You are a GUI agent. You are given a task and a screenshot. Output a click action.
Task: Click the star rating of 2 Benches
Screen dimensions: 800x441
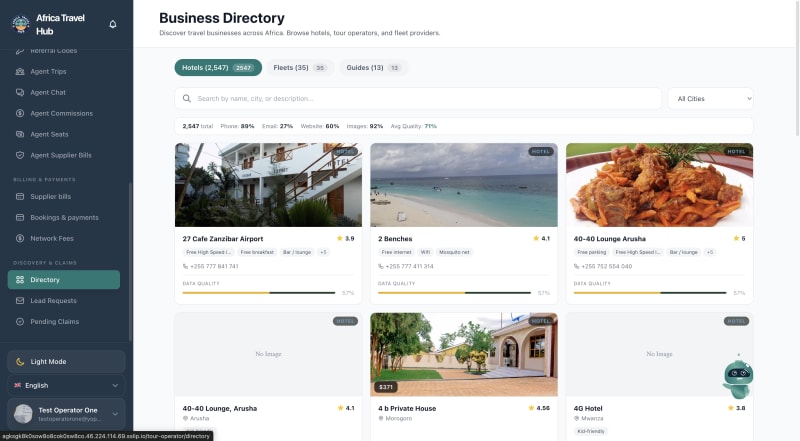541,238
